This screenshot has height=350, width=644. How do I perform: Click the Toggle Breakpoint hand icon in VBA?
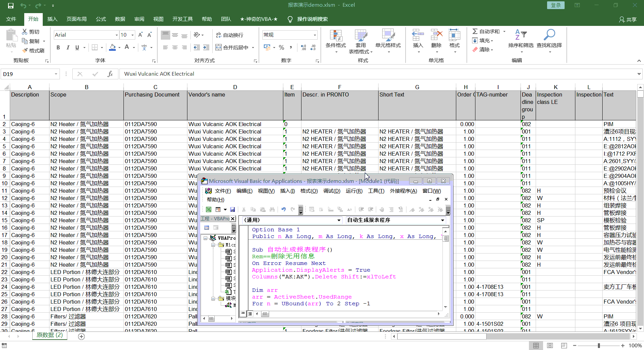tap(382, 209)
